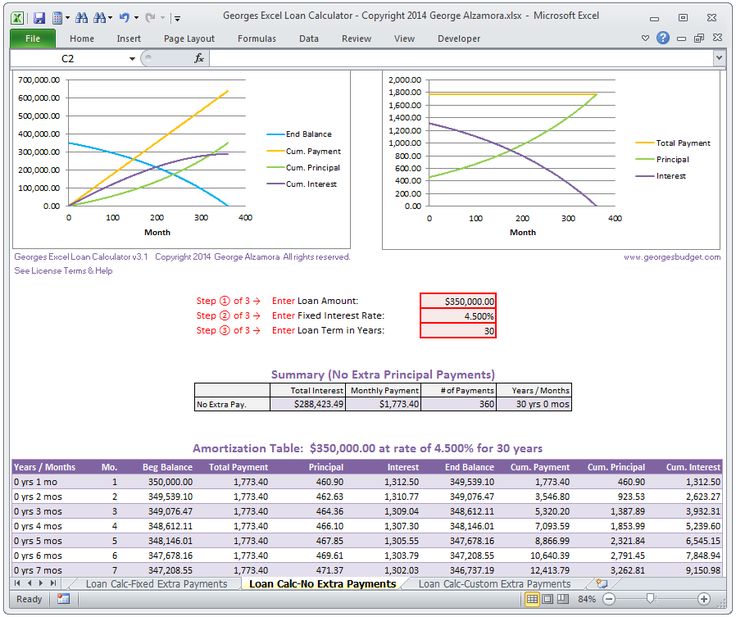Open Undo history dropdown arrow
Viewport: 736px width, 617px height.
136,18
